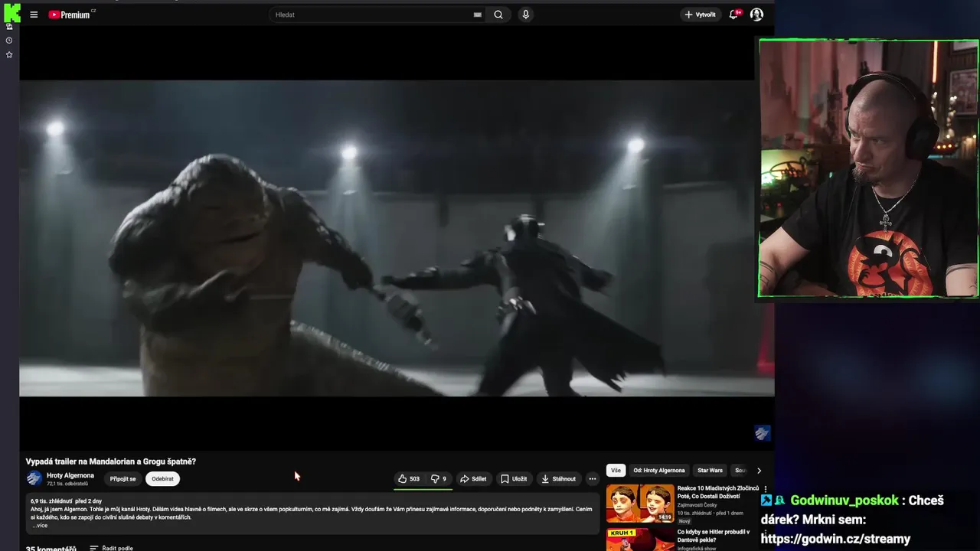Open the notifications bell
Viewport: 980px width, 551px height.
[x=734, y=15]
